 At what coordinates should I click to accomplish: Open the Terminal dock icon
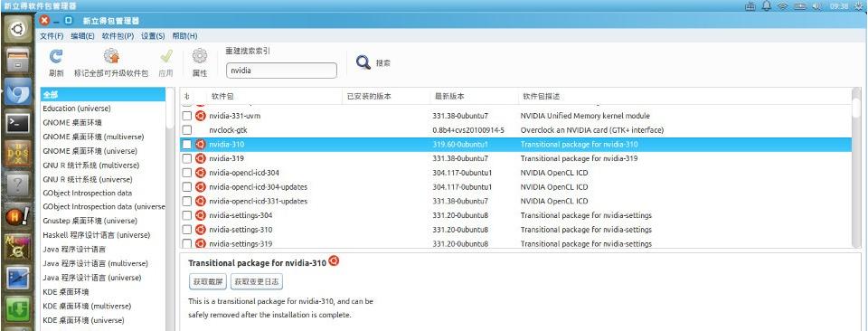[x=18, y=123]
